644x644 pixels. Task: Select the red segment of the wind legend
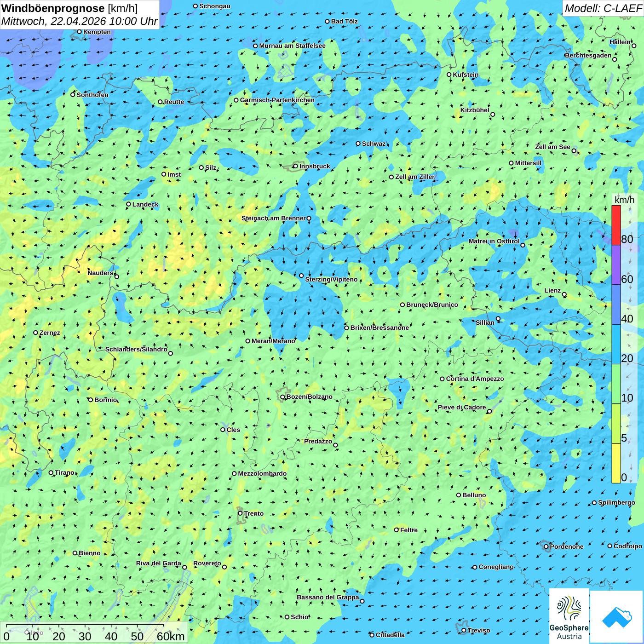coord(616,225)
